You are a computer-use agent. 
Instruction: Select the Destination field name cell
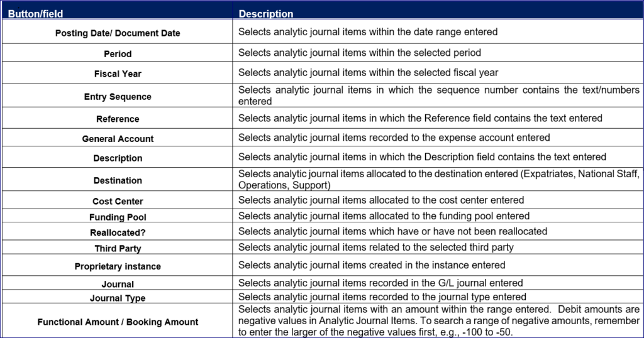pyautogui.click(x=118, y=180)
